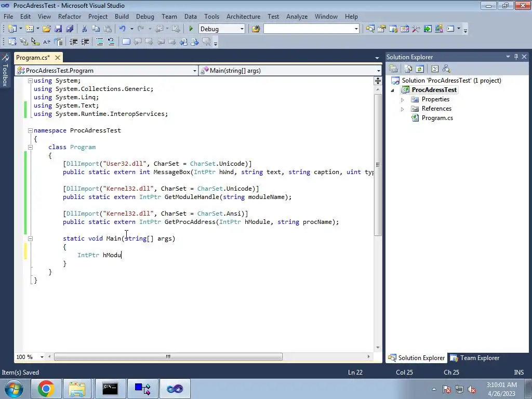Click the Solution Explorer Properties icon

coord(393,69)
